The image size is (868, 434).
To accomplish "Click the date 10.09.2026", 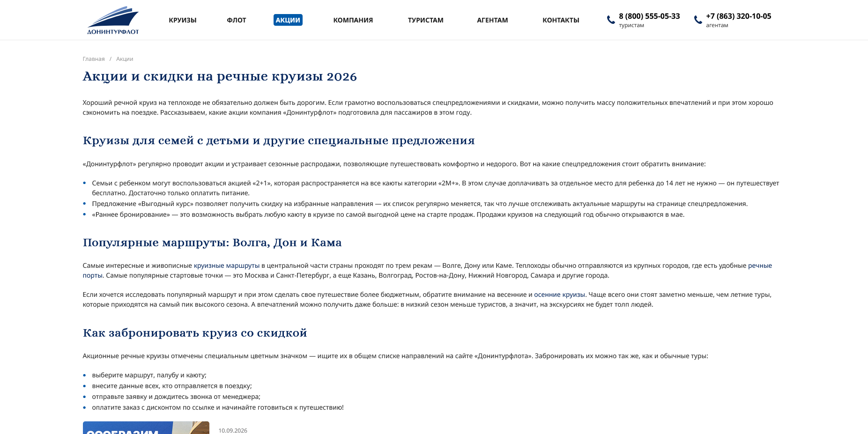I will [233, 430].
